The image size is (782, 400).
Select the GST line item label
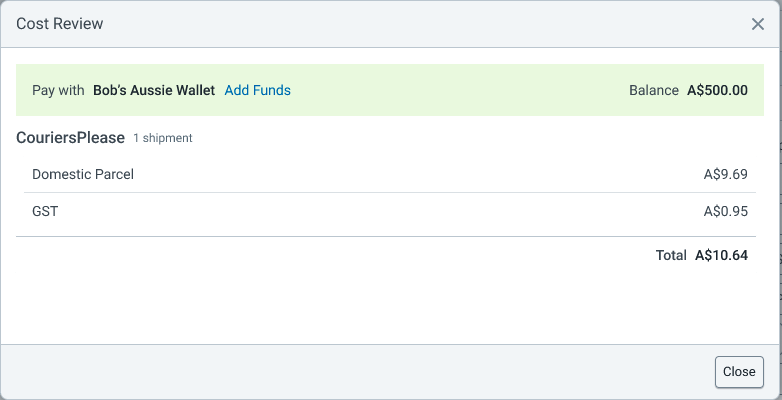pos(45,211)
